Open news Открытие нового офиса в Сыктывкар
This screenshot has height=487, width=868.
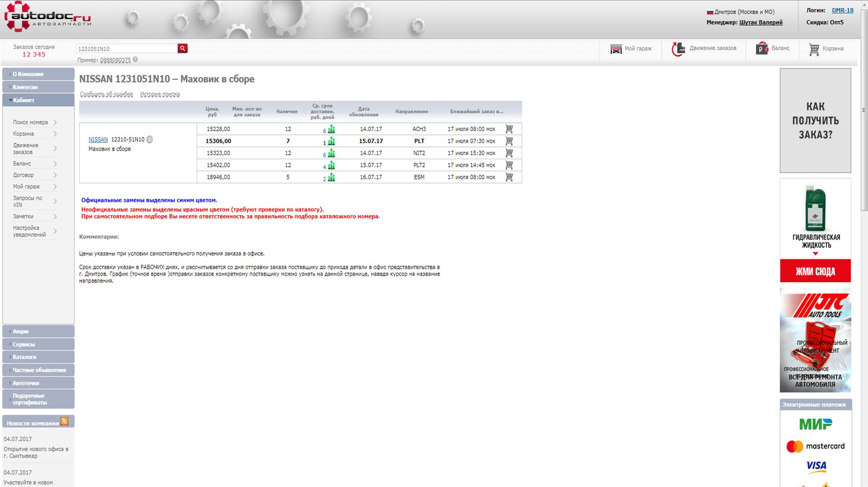tap(36, 453)
